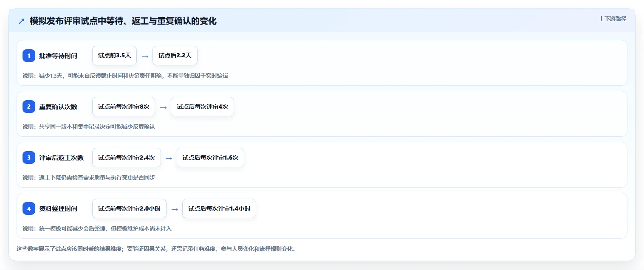Image resolution: width=644 pixels, height=270 pixels.
Task: Click step badge 2 next to 重复确认次数
Action: [29, 107]
